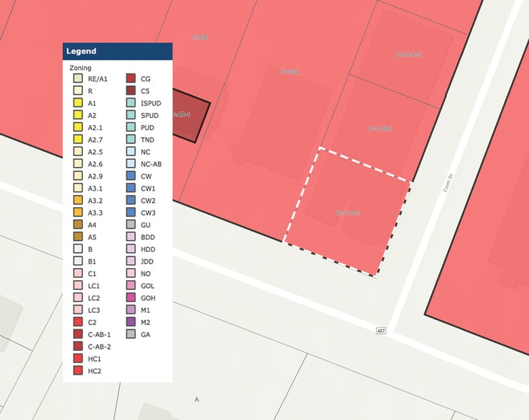
Task: Click the C1 legend label
Action: pyautogui.click(x=92, y=274)
